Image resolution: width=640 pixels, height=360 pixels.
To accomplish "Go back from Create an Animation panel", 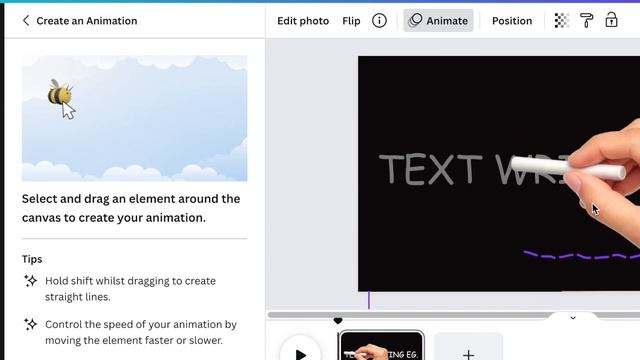I will point(26,20).
